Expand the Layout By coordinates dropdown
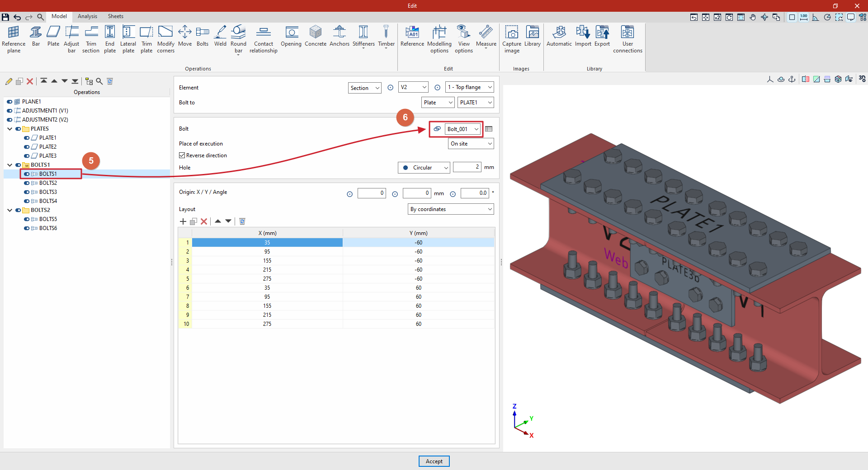The width and height of the screenshot is (868, 470). point(451,209)
